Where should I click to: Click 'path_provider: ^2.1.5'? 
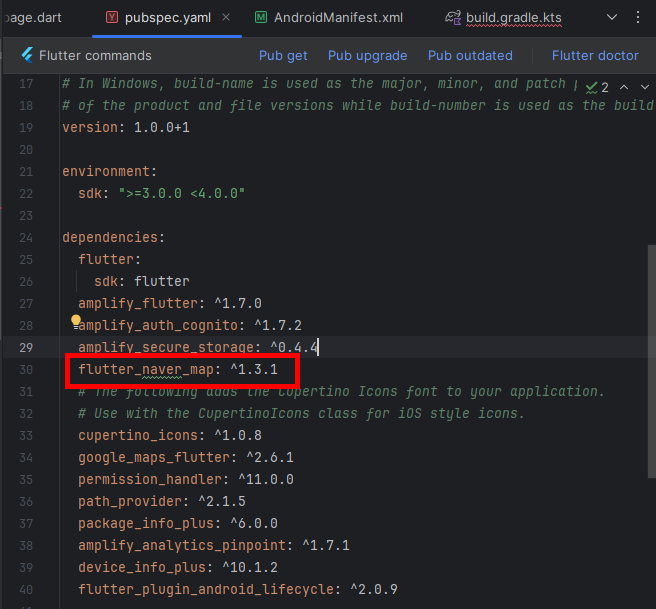tap(162, 502)
